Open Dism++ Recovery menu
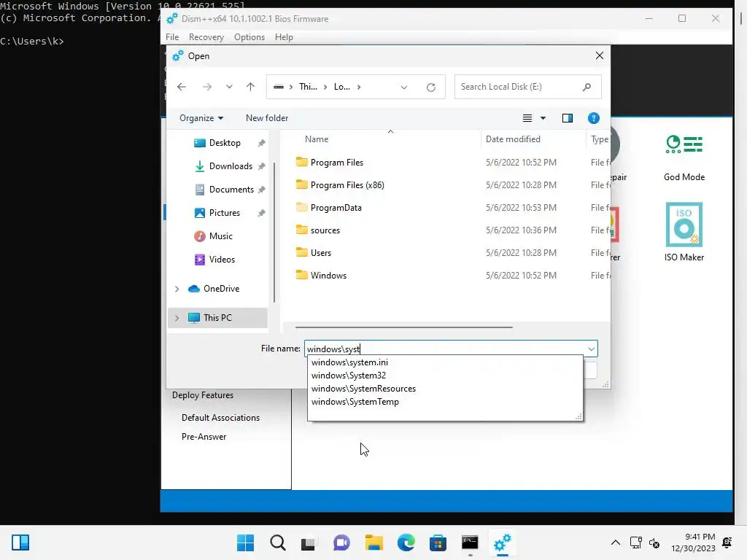Viewport: 747px width, 560px height. 206,37
